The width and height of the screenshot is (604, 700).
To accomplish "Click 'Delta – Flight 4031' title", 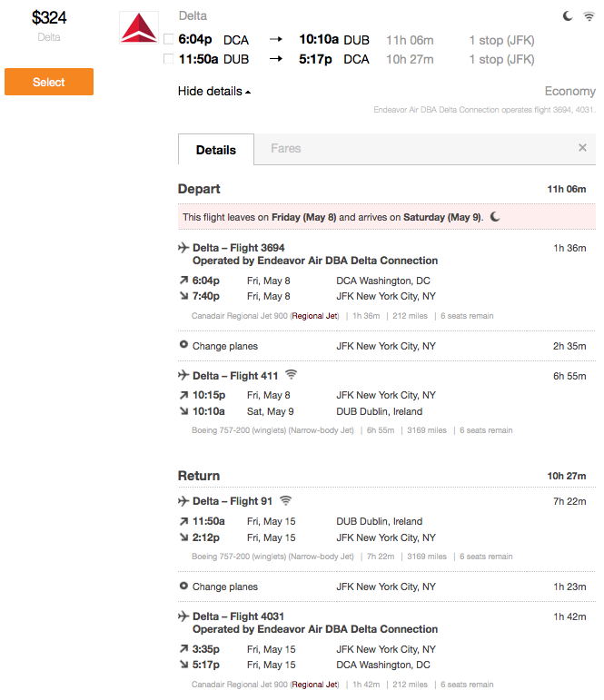I will (x=238, y=616).
